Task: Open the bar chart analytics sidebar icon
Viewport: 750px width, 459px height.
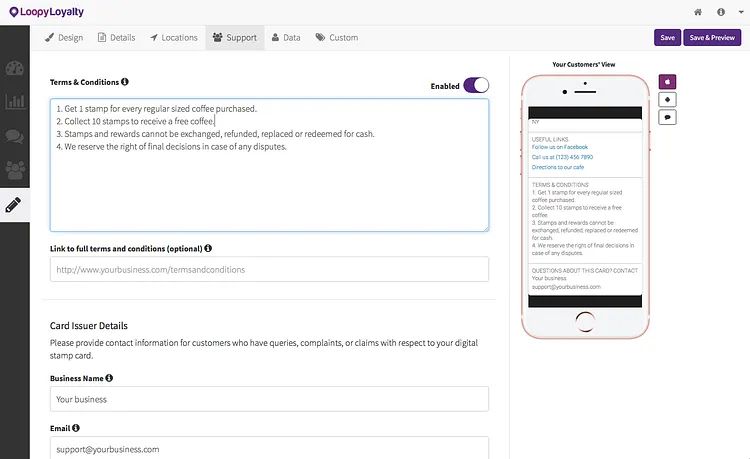Action: coord(14,101)
